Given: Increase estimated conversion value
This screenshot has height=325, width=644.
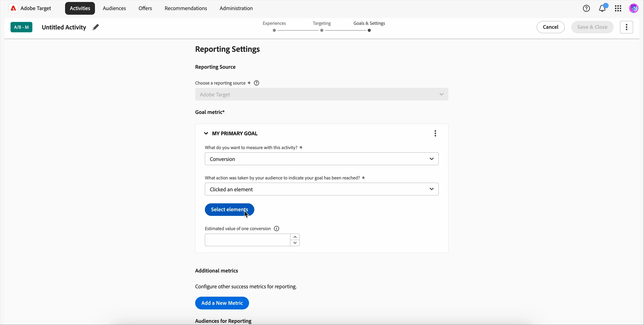Looking at the screenshot, I should coord(295,237).
